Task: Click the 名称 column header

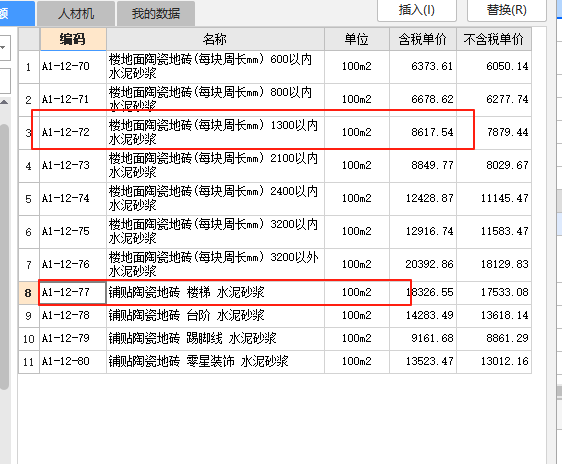Action: pos(215,39)
